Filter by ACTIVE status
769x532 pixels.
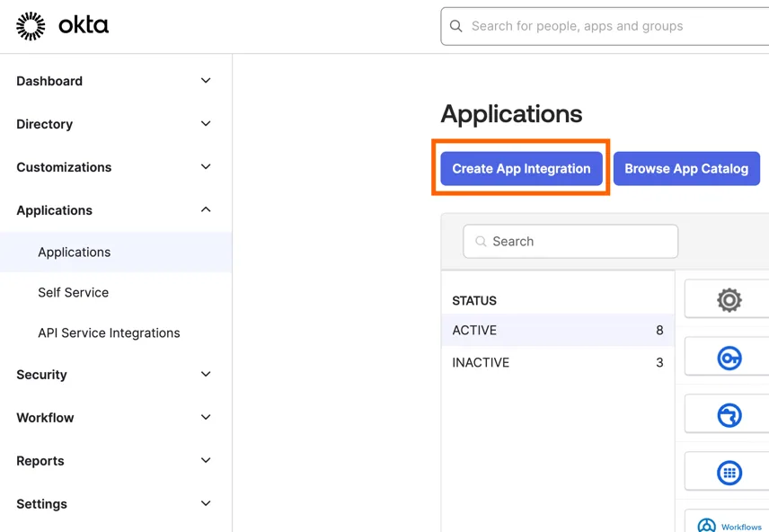[x=558, y=331]
